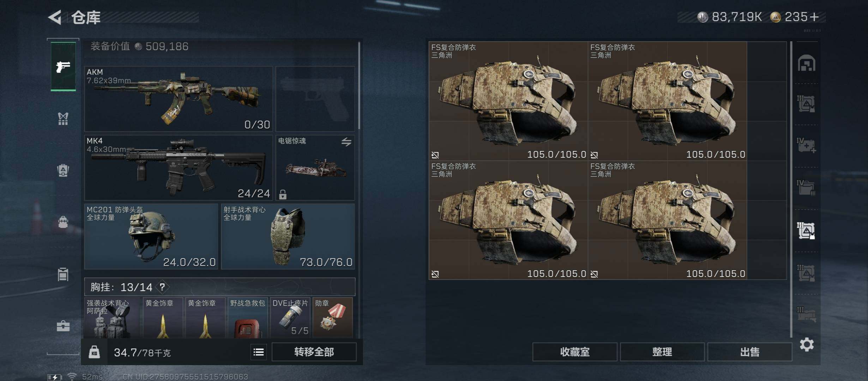Select the AKM weapon slot

point(179,99)
